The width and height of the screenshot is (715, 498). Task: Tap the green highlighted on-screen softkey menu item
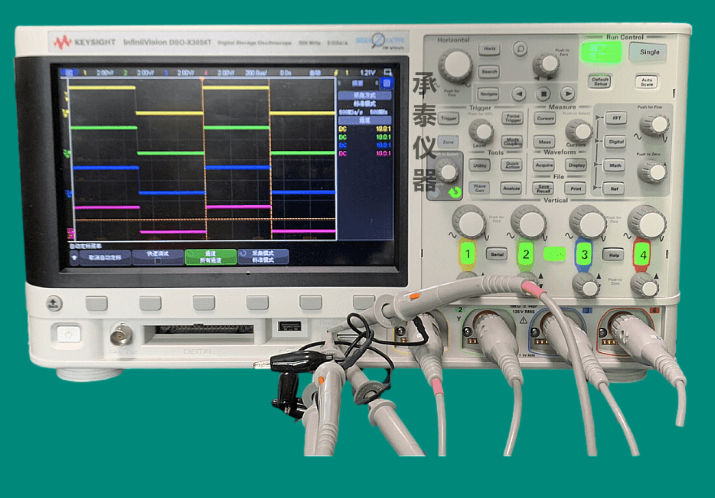[211, 257]
